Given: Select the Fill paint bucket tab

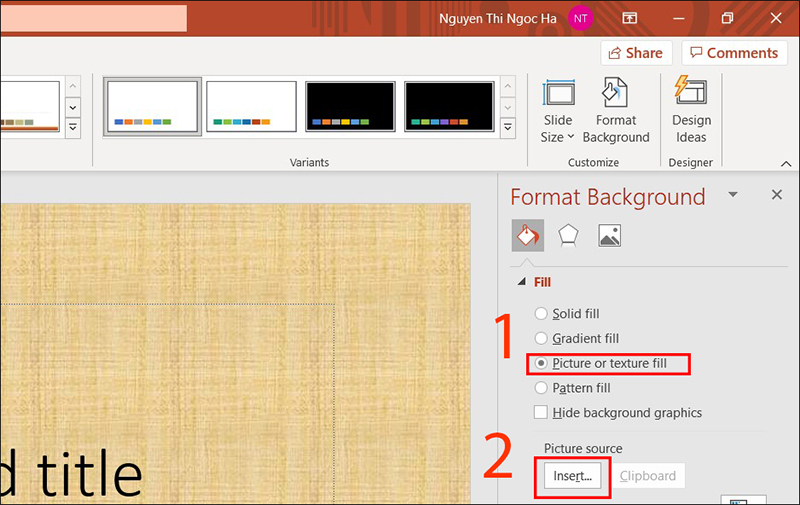Looking at the screenshot, I should pos(527,236).
